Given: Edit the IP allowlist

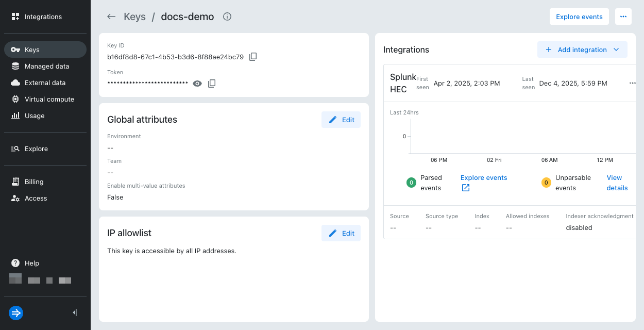Looking at the screenshot, I should (x=341, y=233).
